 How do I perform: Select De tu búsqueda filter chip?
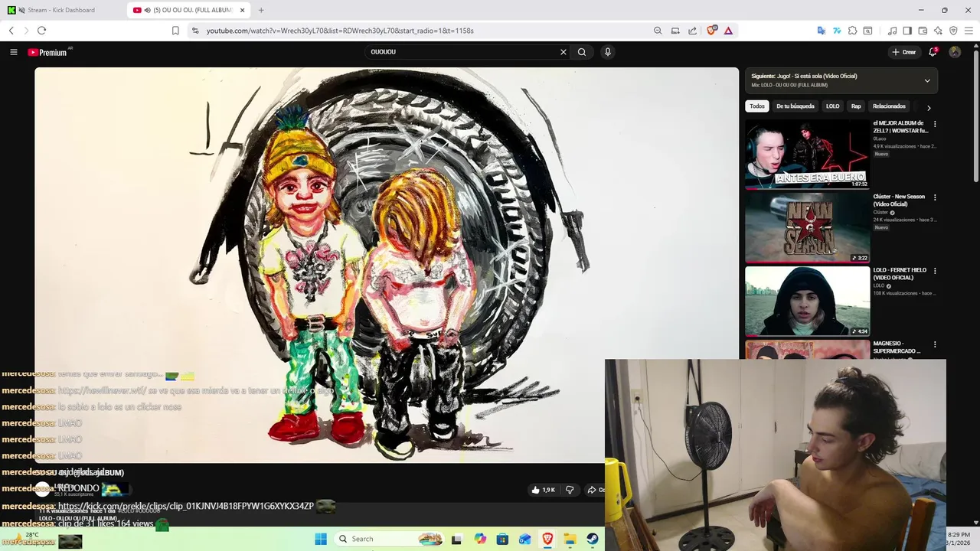[x=795, y=106]
